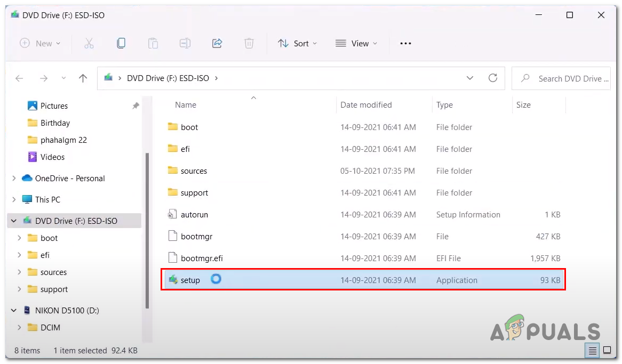Click the Rename icon in toolbar
This screenshot has height=364, width=622.
(x=185, y=43)
